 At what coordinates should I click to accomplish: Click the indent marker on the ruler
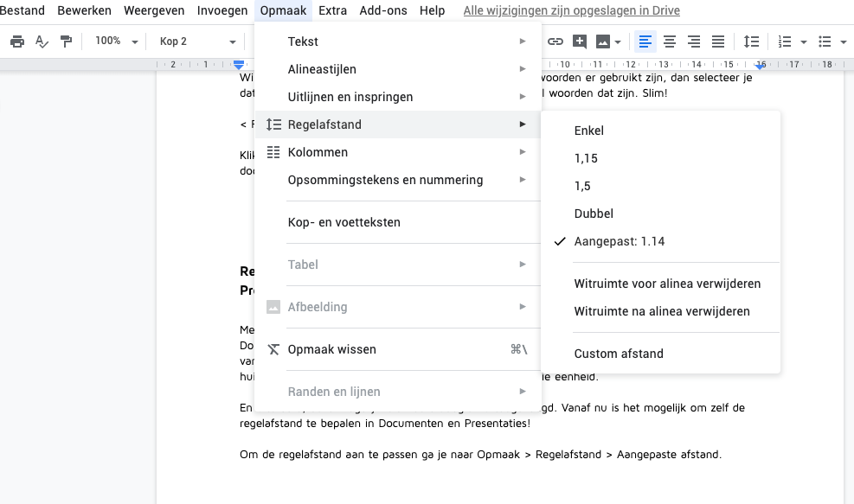[238, 63]
